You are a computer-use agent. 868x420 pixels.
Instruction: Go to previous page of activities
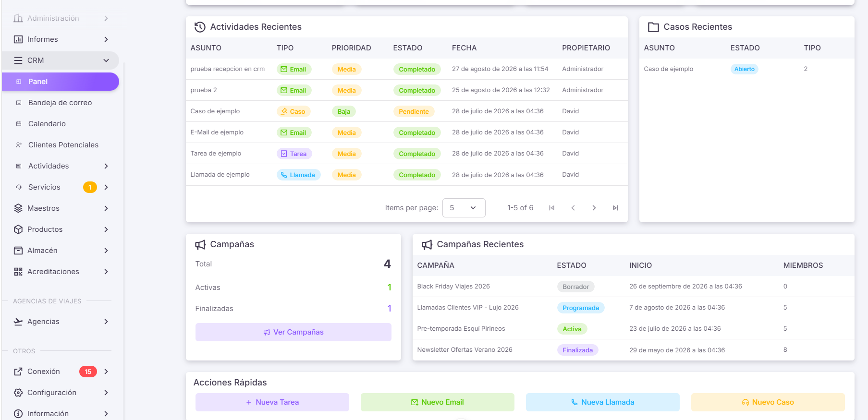tap(573, 208)
